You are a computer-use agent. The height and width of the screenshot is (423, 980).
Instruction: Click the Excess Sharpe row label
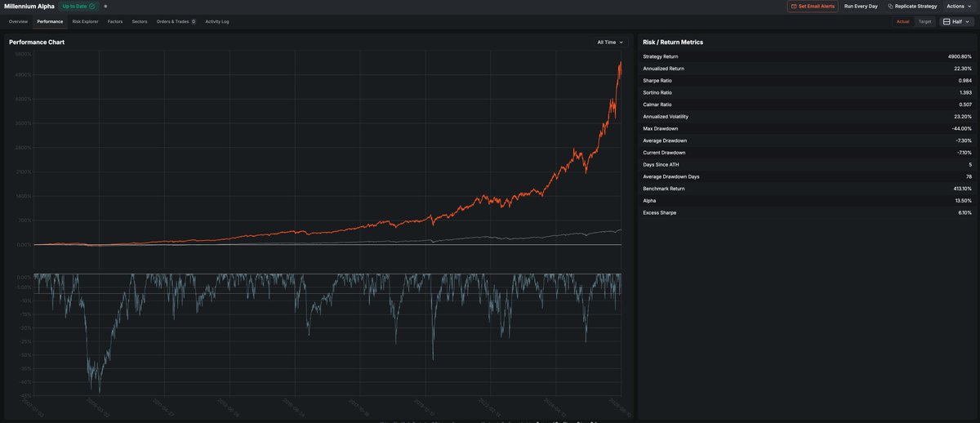click(660, 212)
